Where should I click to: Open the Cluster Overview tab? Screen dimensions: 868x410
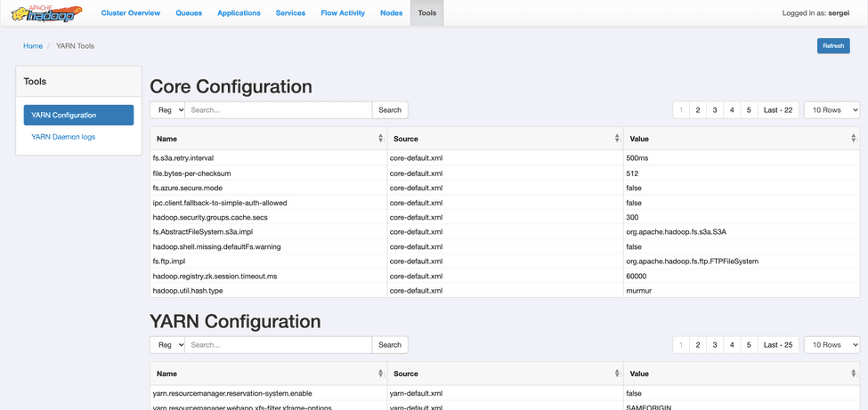[131, 13]
